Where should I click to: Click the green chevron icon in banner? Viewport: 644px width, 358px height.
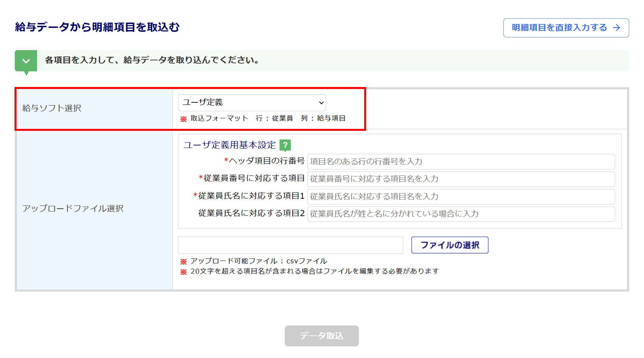coord(26,61)
